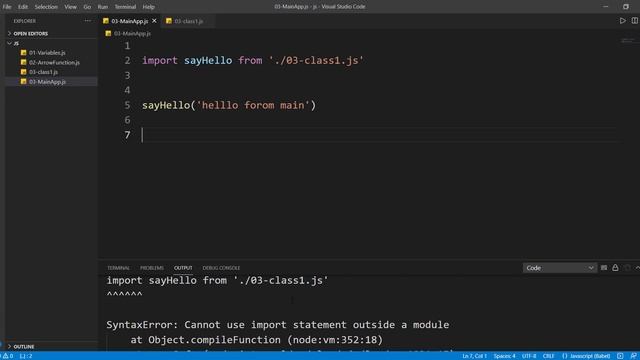Open the Go menu

(87, 7)
